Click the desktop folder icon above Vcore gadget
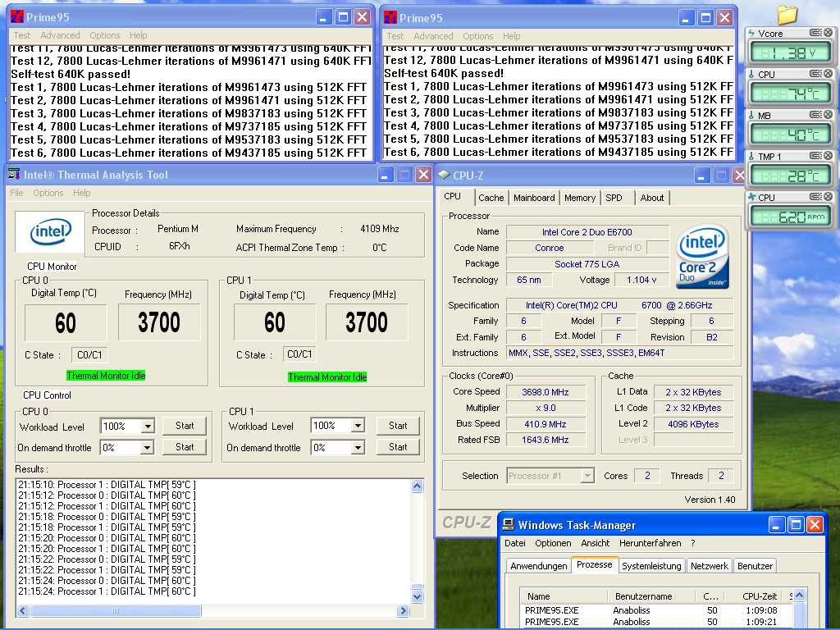This screenshot has width=840, height=630. 787,15
